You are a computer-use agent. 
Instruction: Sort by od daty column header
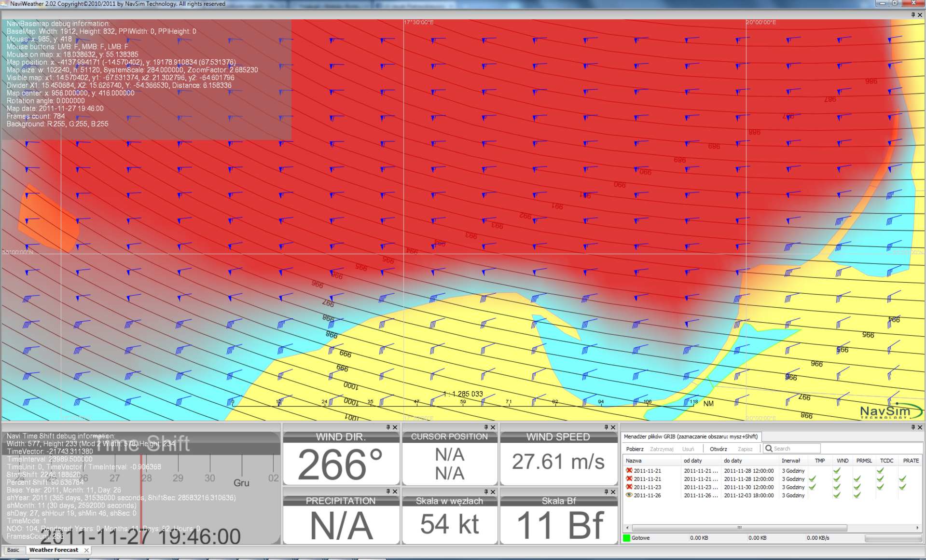click(x=702, y=461)
